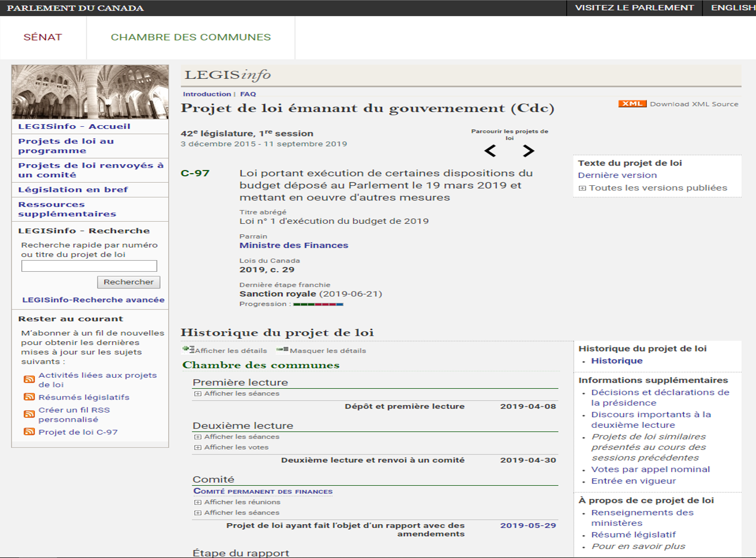Click the Masquer les détails icon
This screenshot has width=756, height=558.
point(282,350)
